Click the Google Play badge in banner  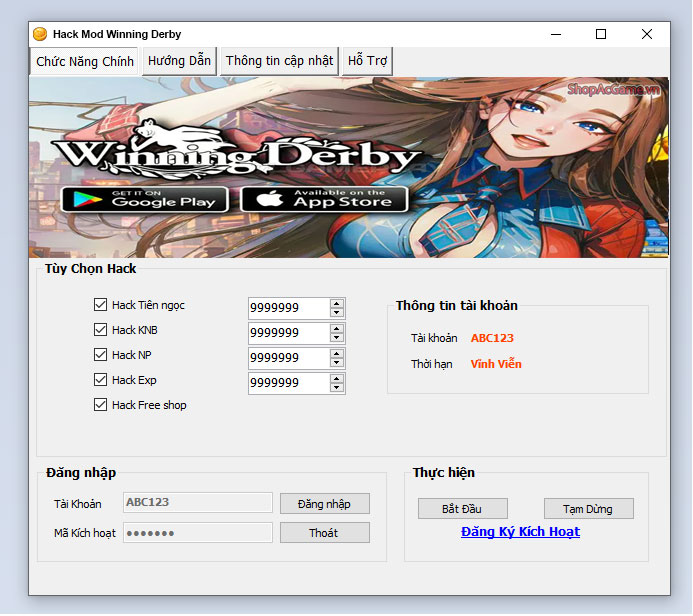coord(145,199)
